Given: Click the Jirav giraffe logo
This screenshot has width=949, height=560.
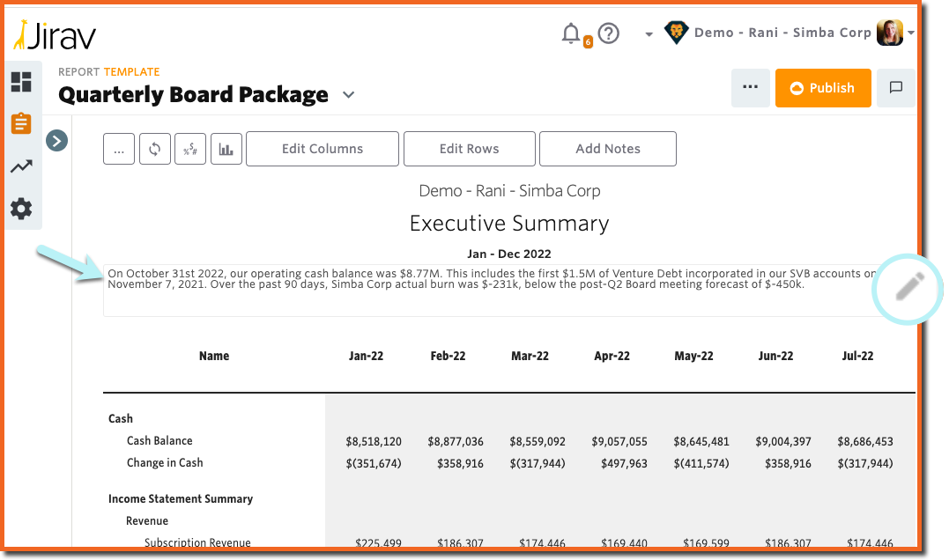Looking at the screenshot, I should (x=55, y=35).
